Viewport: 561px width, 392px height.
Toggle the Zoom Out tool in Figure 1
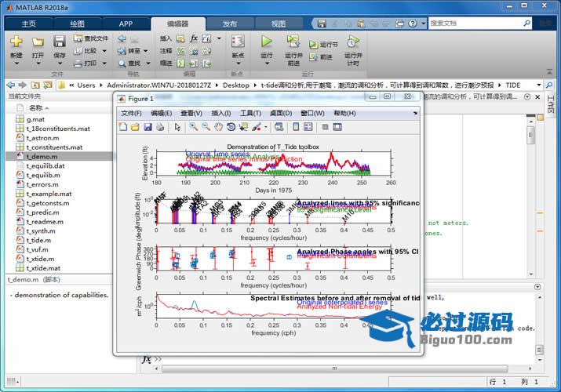pos(206,127)
